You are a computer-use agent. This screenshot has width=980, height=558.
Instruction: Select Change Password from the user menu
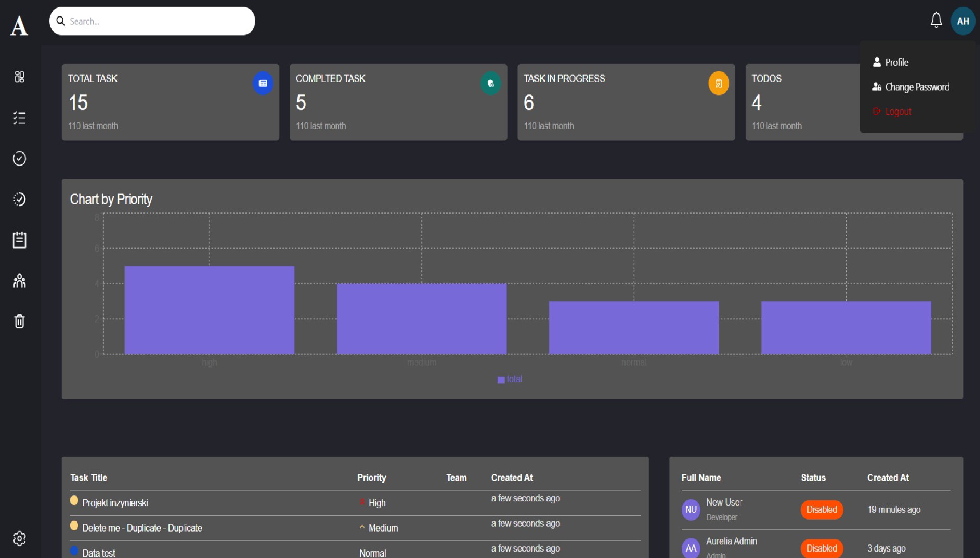click(911, 87)
